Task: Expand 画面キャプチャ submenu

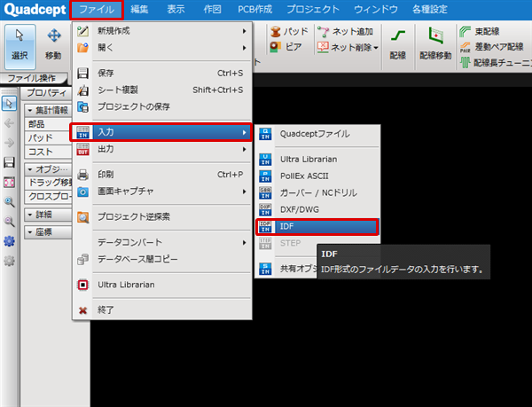Action: pos(162,192)
